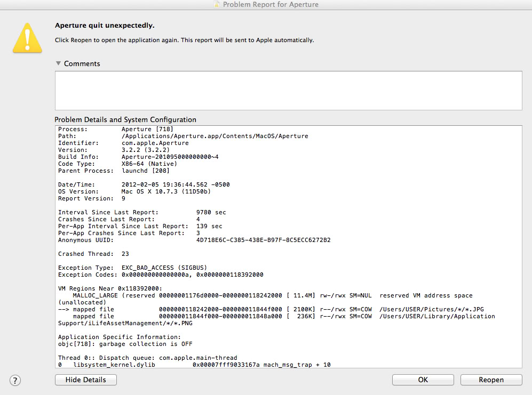This screenshot has height=395, width=532.
Task: Click 'VM Regions Near 0x118392000:' line
Action: click(110, 288)
